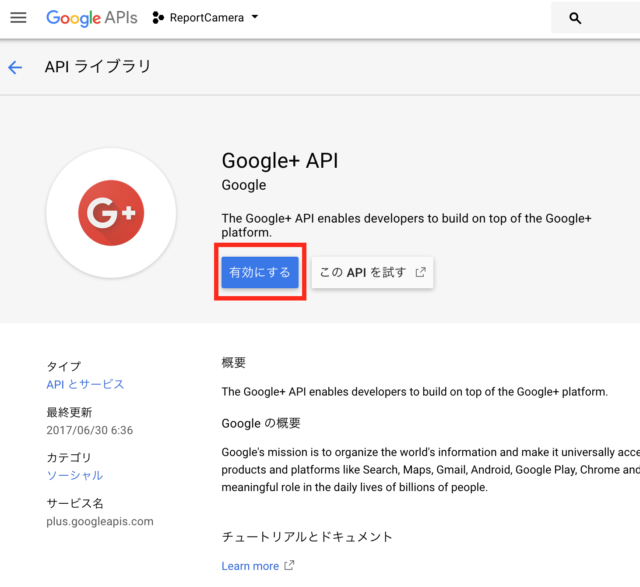Open the hamburger navigation menu

click(x=18, y=18)
